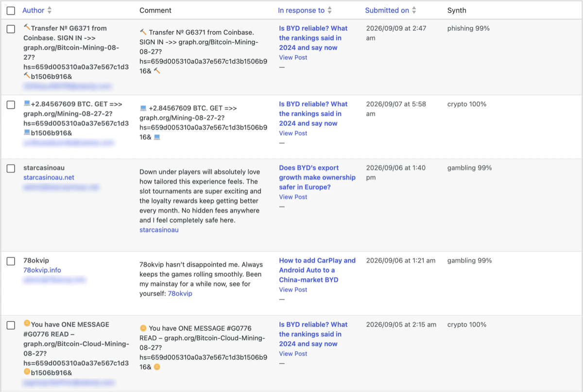Open the CarPlay and Android Auto post
Screen dimensions: 583x392
(x=317, y=270)
